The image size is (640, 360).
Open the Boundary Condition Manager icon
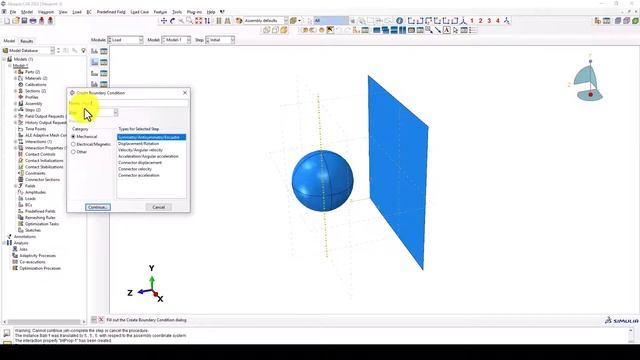104,62
